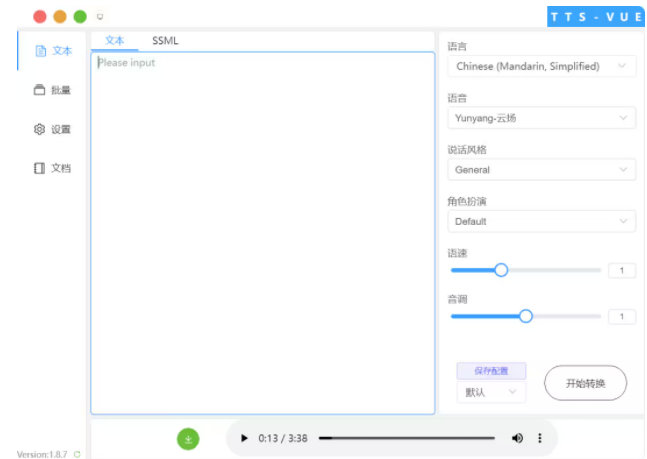The width and height of the screenshot is (647, 459).
Task: Adjust the 音调 pitch slider handle
Action: coord(526,316)
